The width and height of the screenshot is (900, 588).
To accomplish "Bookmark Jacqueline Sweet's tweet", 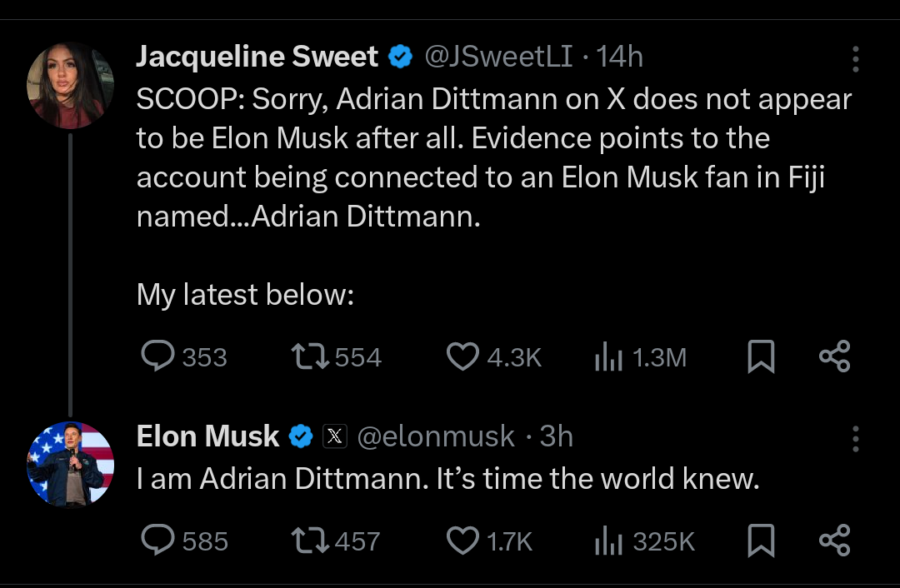I will pyautogui.click(x=761, y=356).
